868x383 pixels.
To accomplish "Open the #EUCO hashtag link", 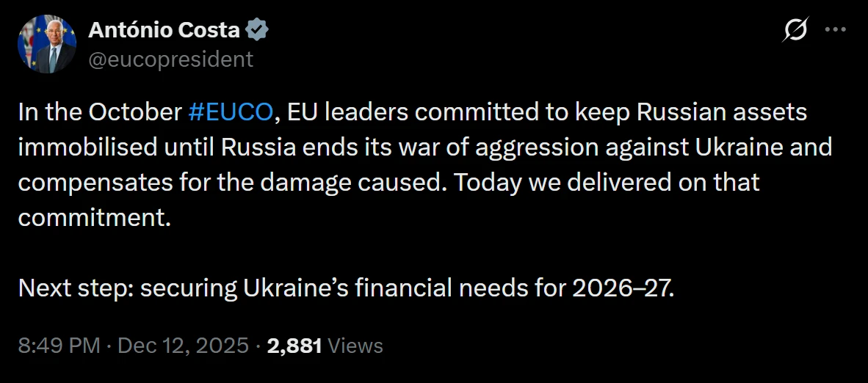I will (231, 112).
